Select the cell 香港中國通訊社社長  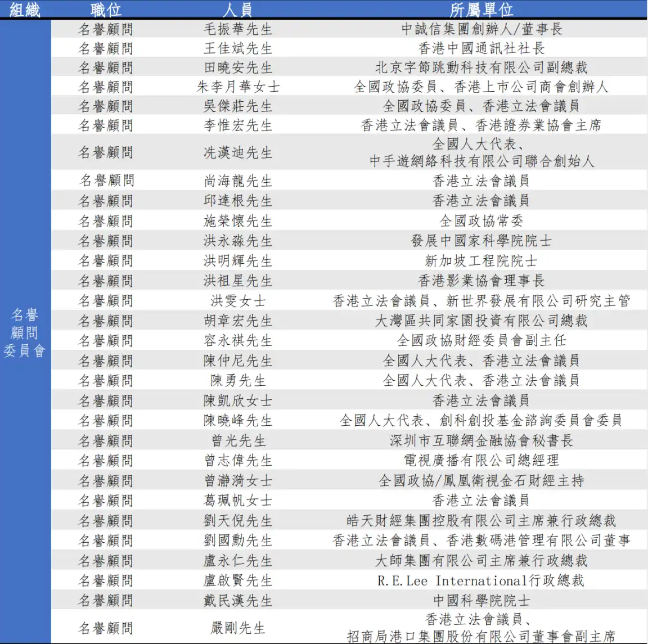482,48
